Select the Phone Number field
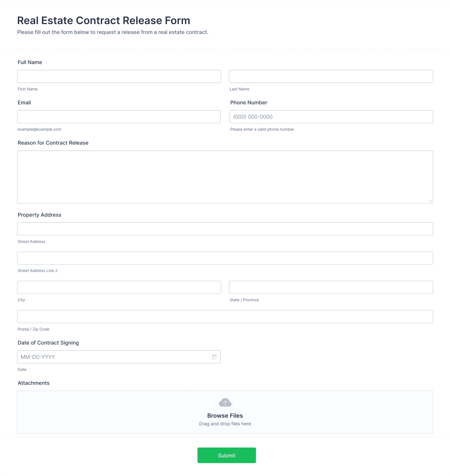 (x=331, y=117)
